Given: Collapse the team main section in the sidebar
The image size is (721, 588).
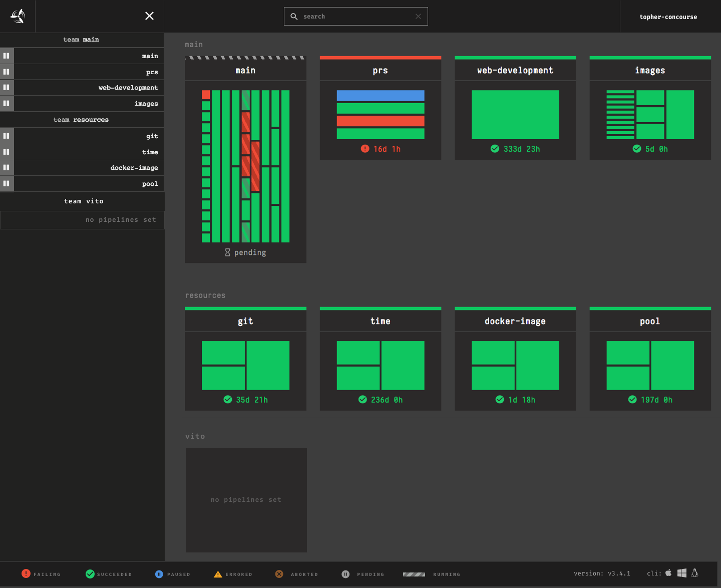Looking at the screenshot, I should (x=82, y=40).
